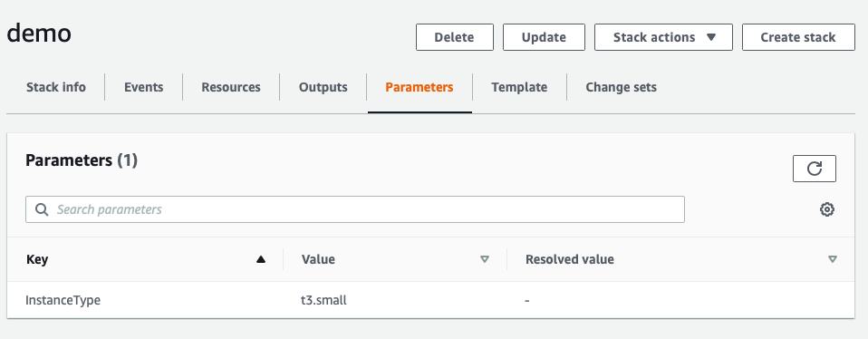Select the InstanceType parameter row
This screenshot has height=339, width=868.
[430, 300]
